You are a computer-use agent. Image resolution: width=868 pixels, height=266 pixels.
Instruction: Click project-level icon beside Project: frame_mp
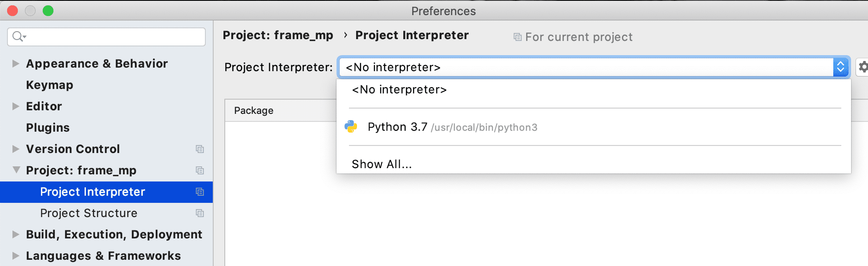pos(200,170)
